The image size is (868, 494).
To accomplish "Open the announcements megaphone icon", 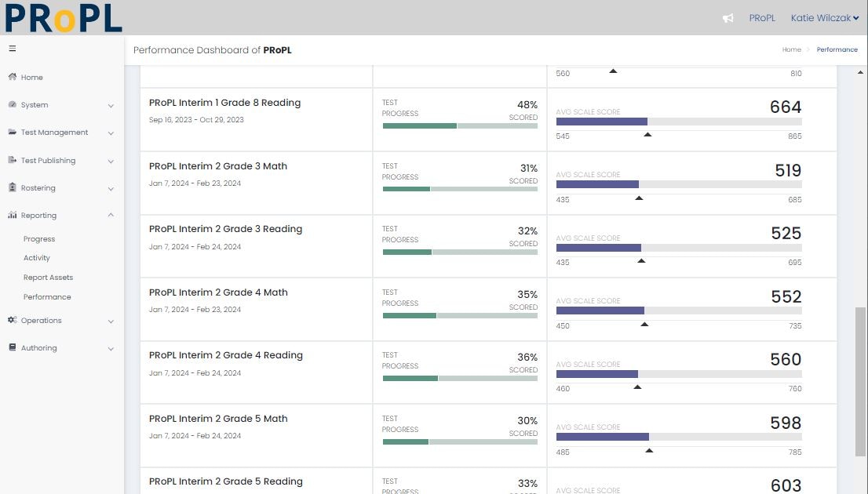I will [728, 18].
